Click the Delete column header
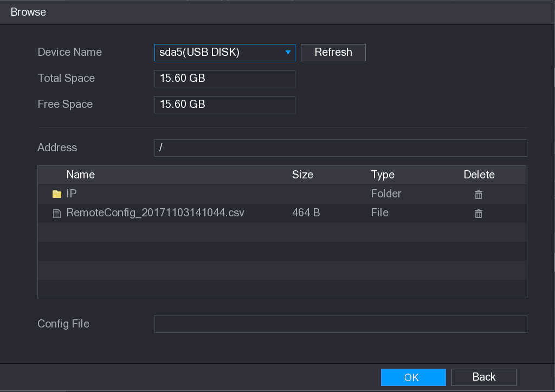Viewport: 555px width, 392px height. (x=479, y=175)
